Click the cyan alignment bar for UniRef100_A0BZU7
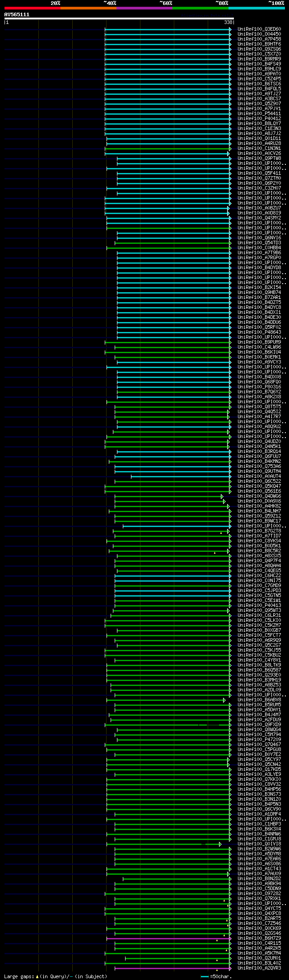 167,208
